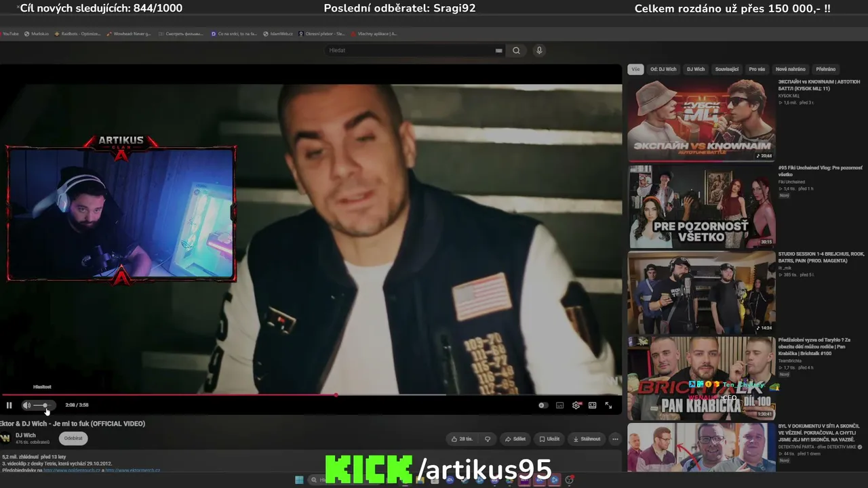
Task: Open the КУБОК МЦ channel name
Action: [789, 96]
